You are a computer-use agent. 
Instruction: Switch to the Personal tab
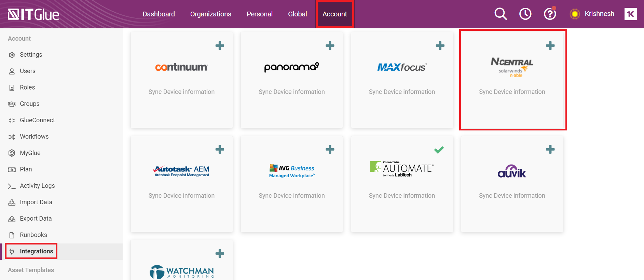(x=259, y=14)
